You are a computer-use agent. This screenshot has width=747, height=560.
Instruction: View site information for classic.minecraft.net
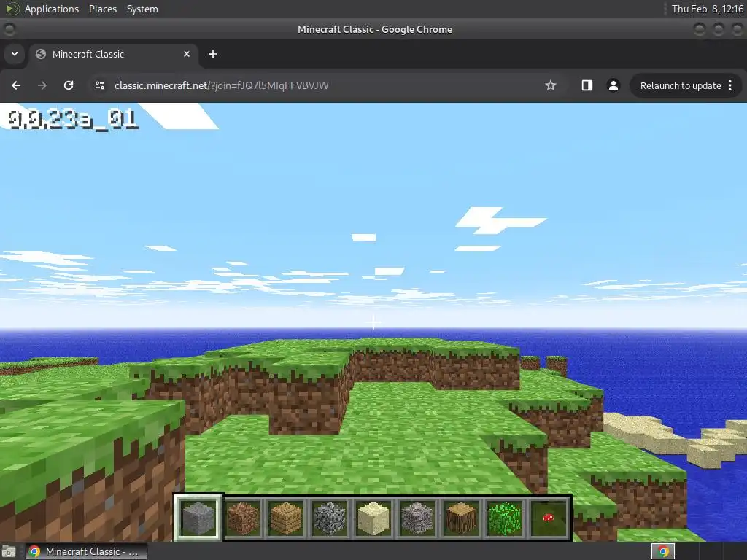click(100, 85)
